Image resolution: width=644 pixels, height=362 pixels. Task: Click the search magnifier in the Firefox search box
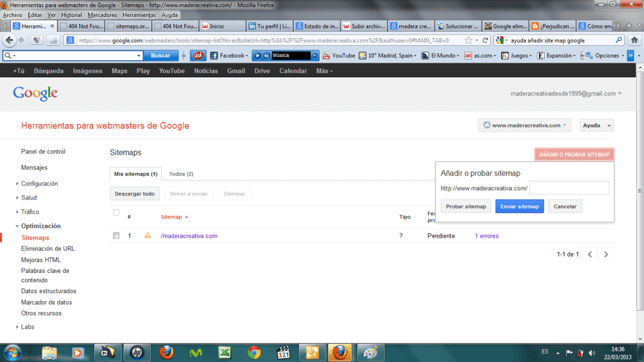pos(619,40)
